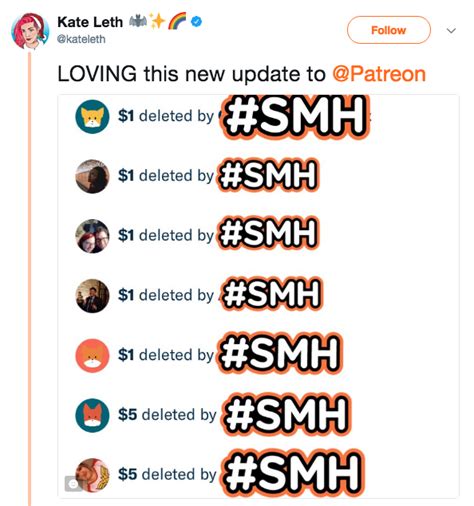Click the Kate Leth display name

(90, 22)
